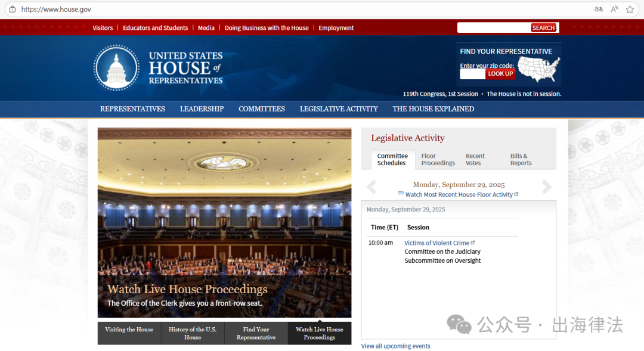Viewport: 644px width, 351px height.
Task: Click the 10:00 am time cell
Action: point(380,243)
